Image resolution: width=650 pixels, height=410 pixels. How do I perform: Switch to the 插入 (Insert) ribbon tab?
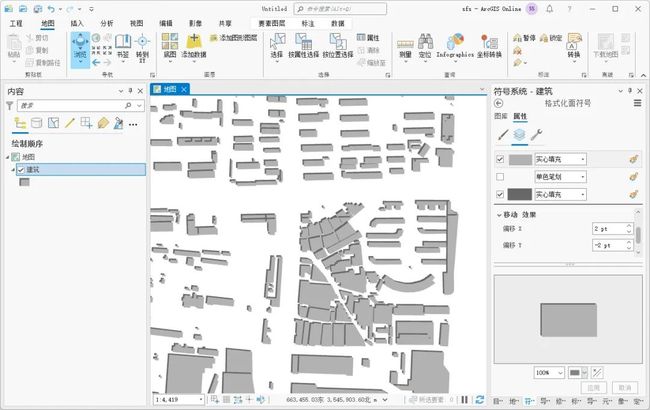[77, 23]
